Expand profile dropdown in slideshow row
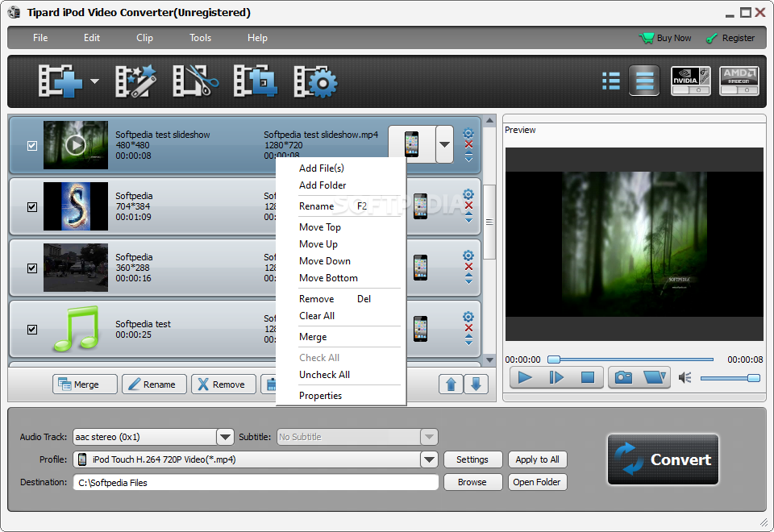Image resolution: width=774 pixels, height=532 pixels. tap(445, 144)
